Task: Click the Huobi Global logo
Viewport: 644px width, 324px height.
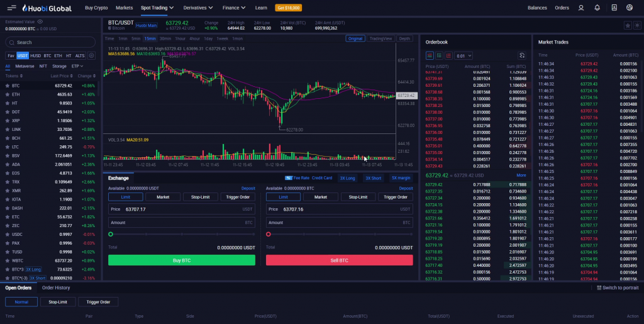Action: click(x=47, y=8)
